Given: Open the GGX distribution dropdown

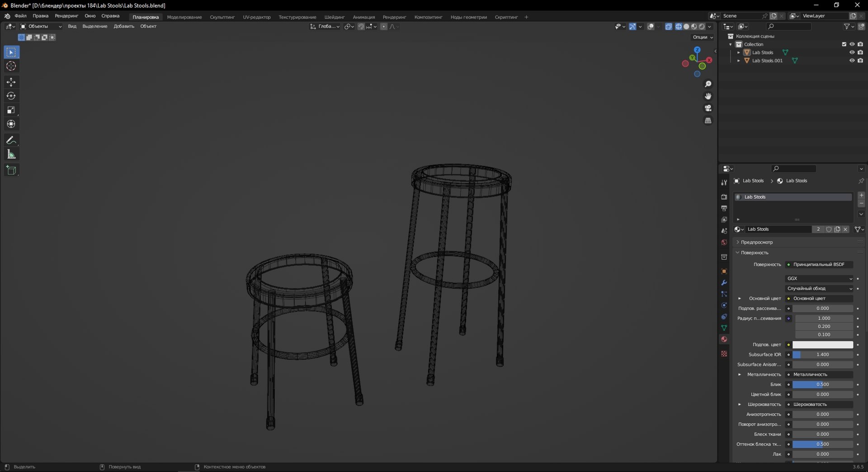Looking at the screenshot, I should tap(819, 278).
